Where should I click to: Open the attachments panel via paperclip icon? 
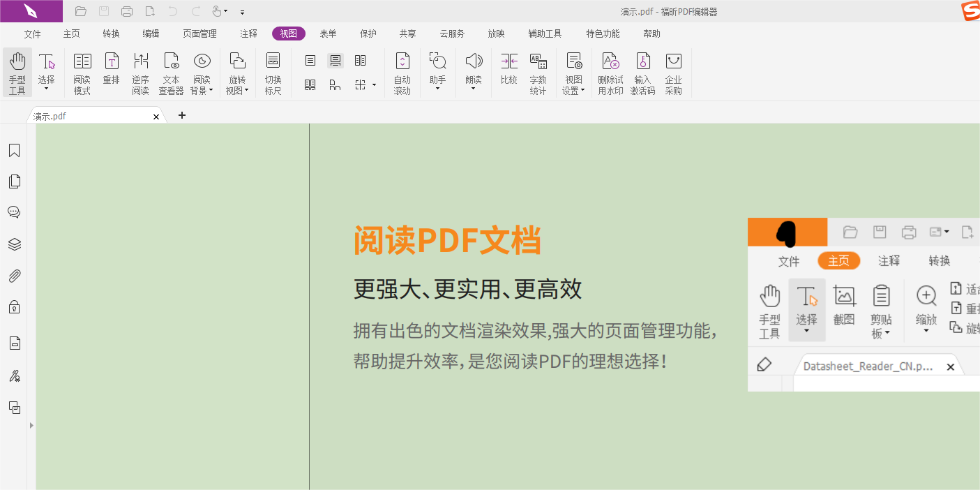[x=14, y=275]
